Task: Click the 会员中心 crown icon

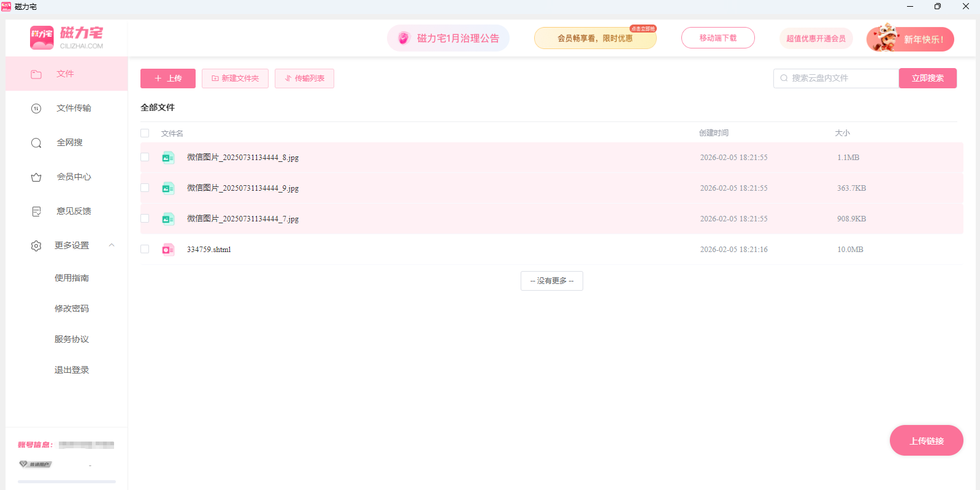Action: (x=36, y=177)
